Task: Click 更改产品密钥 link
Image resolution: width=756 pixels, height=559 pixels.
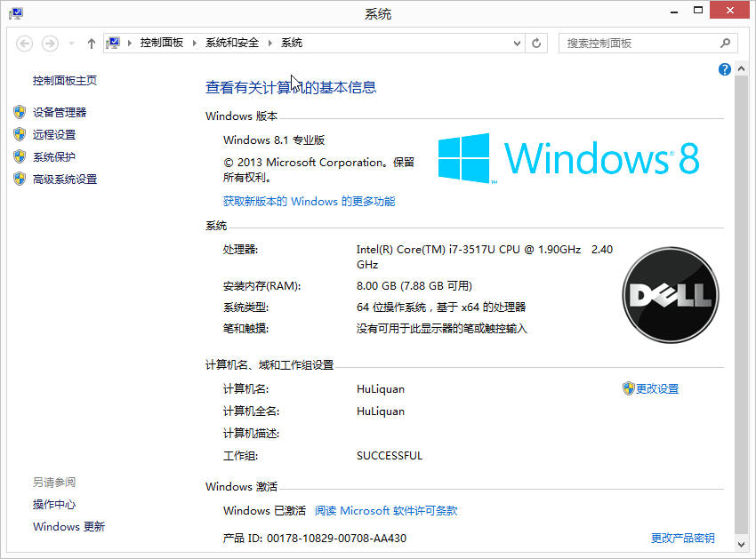Action: [682, 539]
